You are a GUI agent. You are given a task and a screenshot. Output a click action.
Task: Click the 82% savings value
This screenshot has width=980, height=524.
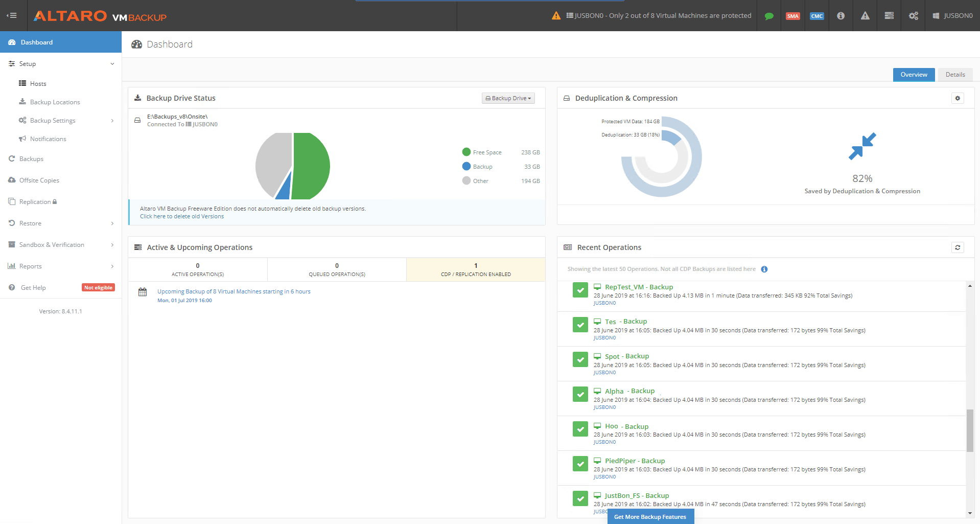862,178
